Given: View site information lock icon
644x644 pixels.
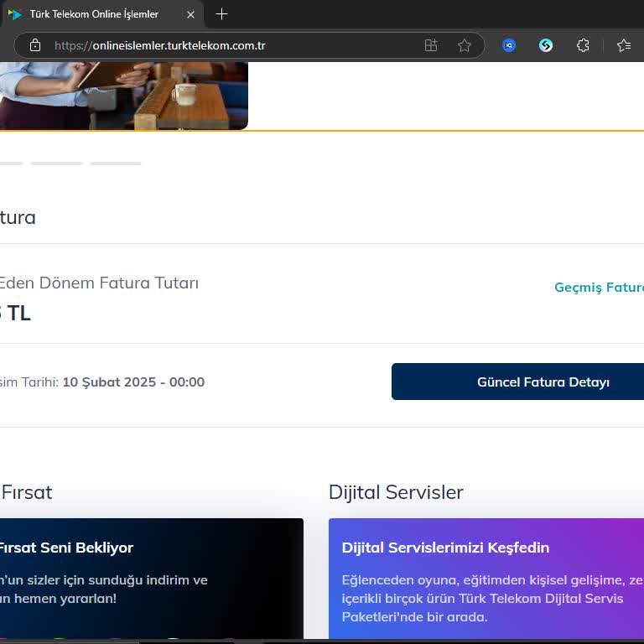Looking at the screenshot, I should click(x=35, y=45).
